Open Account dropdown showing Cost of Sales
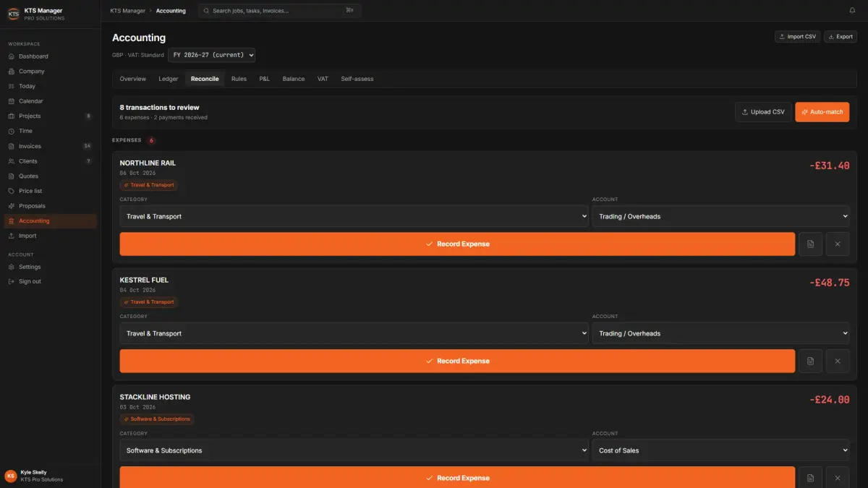 coord(720,450)
